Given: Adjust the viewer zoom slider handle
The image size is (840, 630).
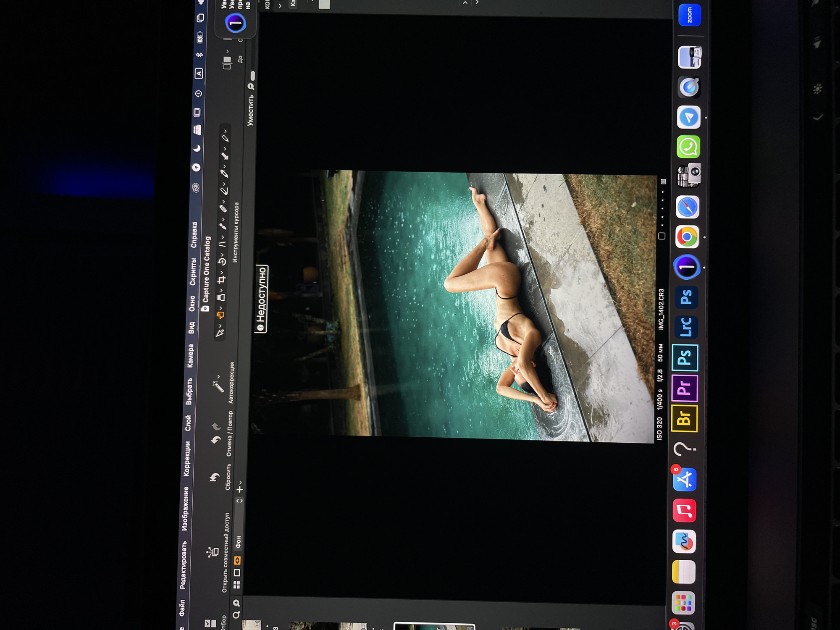Looking at the screenshot, I should tap(252, 76).
